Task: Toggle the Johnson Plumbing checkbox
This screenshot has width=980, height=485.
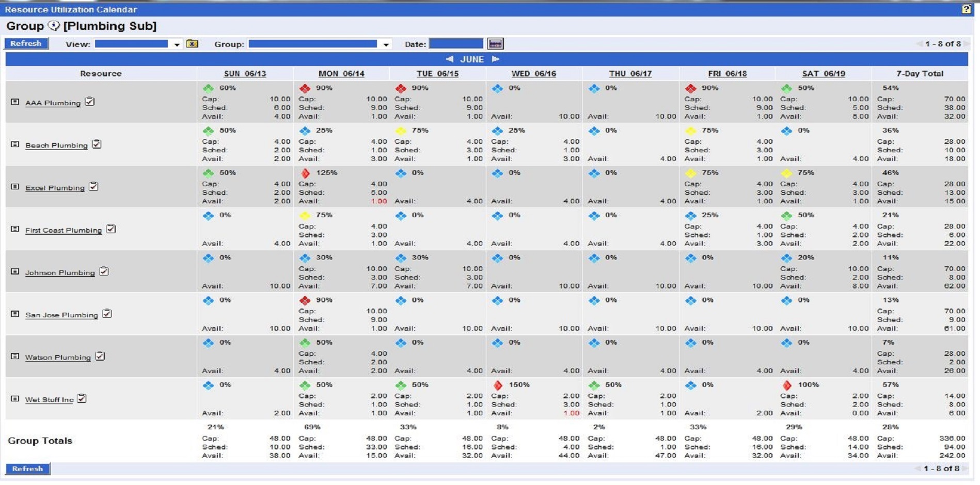Action: 104,271
